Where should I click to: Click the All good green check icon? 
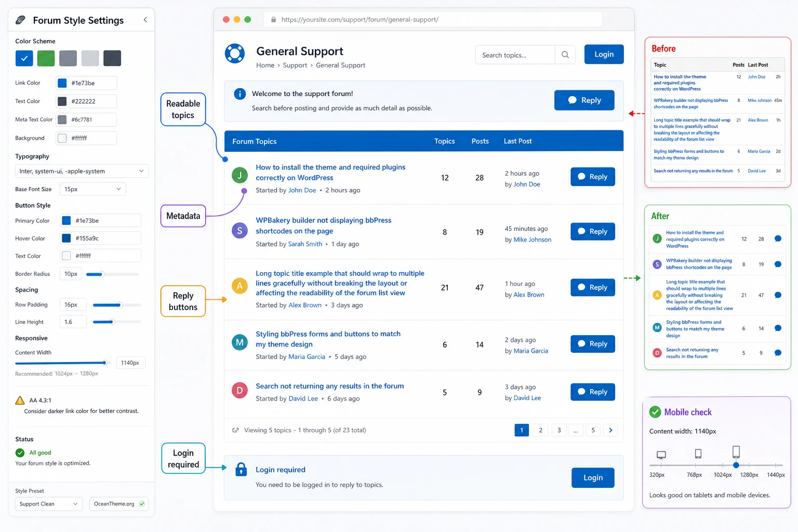point(20,453)
